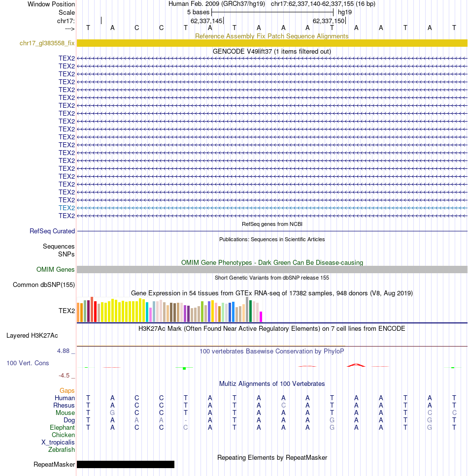Click the dash gap in Dog alignment row

pyautogui.click(x=186, y=420)
